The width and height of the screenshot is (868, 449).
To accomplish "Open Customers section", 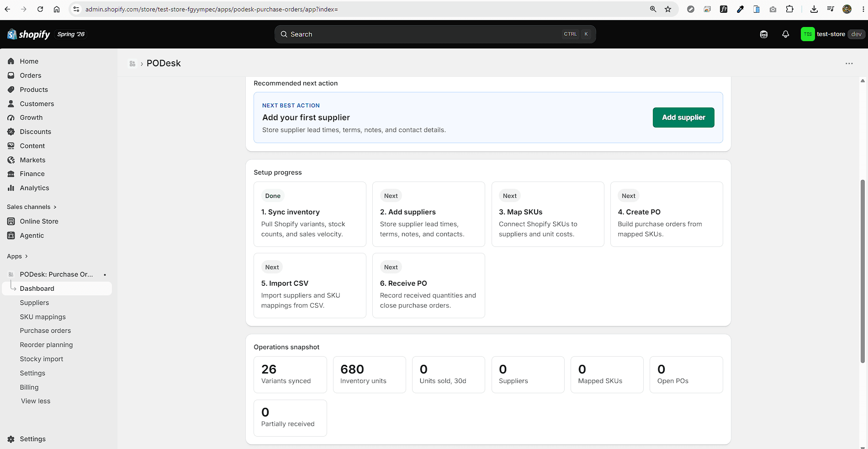I will tap(37, 104).
